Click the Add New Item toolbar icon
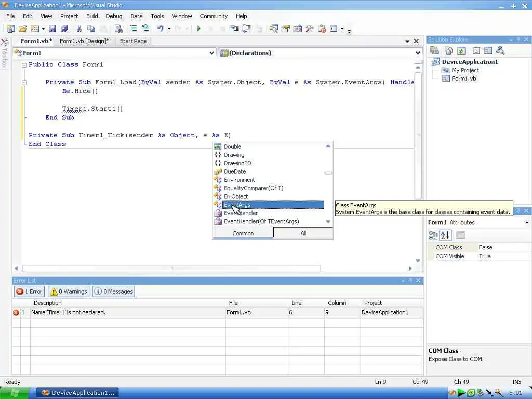Image resolution: width=532 pixels, height=399 pixels. pyautogui.click(x=35, y=29)
